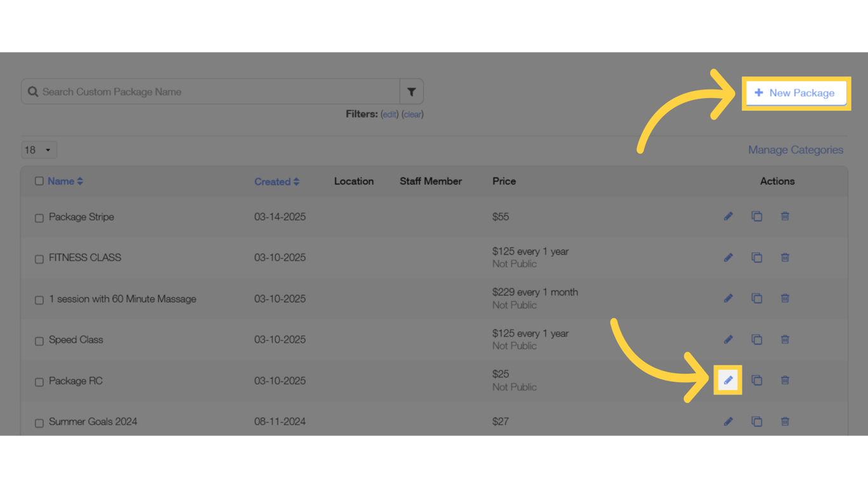The width and height of the screenshot is (868, 488).
Task: Duplicate the Summer Goals 2024 package
Action: [x=757, y=421]
